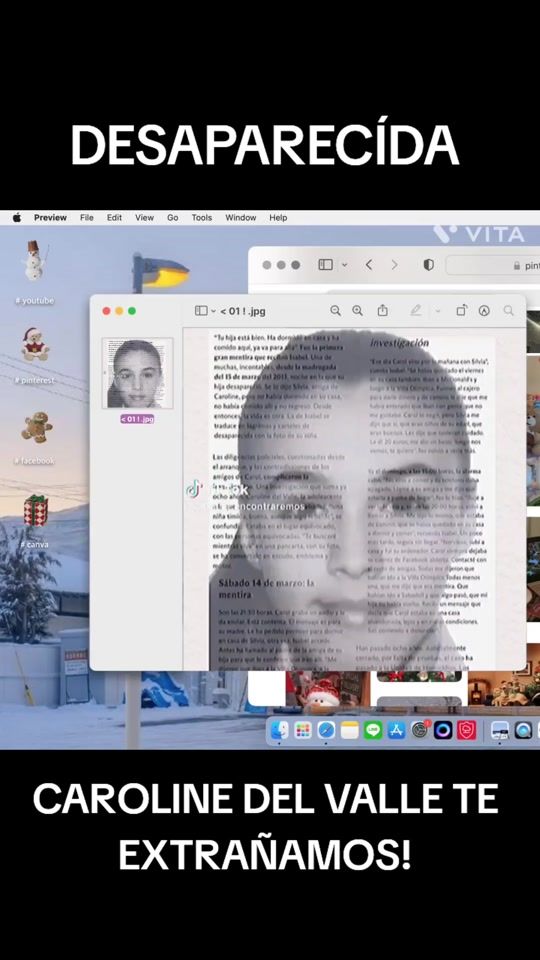Expand the Preview sidebar view options chevron
Image resolution: width=540 pixels, height=960 pixels.
(213, 311)
